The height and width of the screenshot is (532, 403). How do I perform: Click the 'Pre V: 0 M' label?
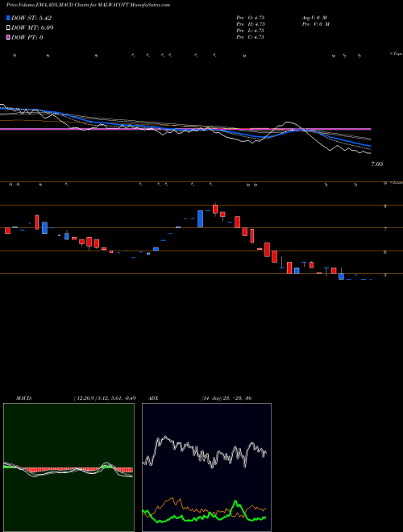coord(315,24)
